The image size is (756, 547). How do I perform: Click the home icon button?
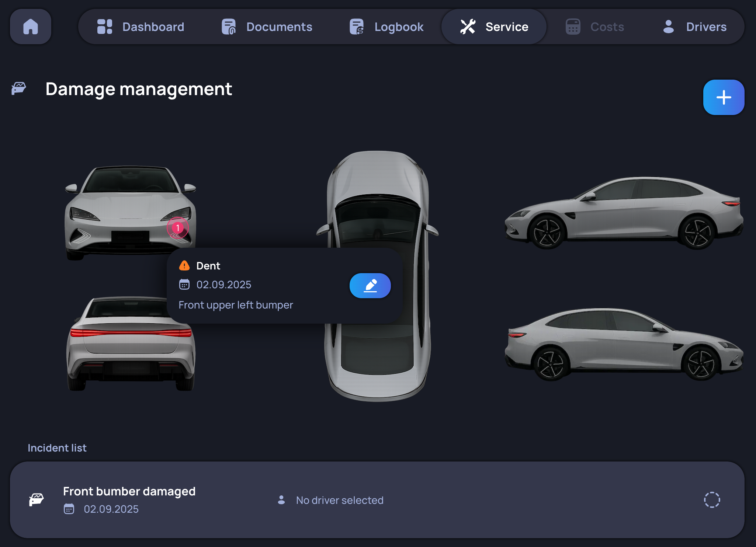click(x=31, y=27)
